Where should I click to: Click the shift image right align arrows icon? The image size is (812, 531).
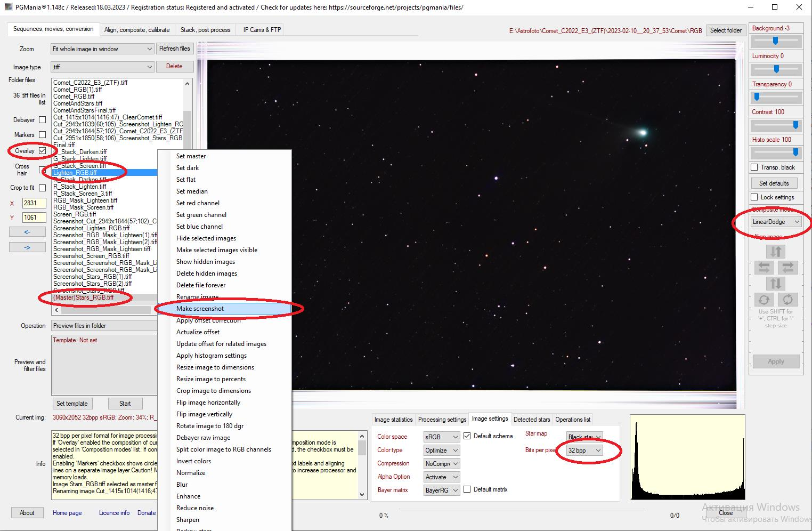pos(787,267)
